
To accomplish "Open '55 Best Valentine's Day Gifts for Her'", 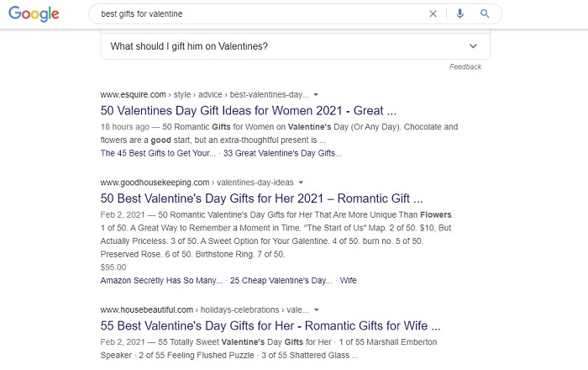I will pos(270,325).
